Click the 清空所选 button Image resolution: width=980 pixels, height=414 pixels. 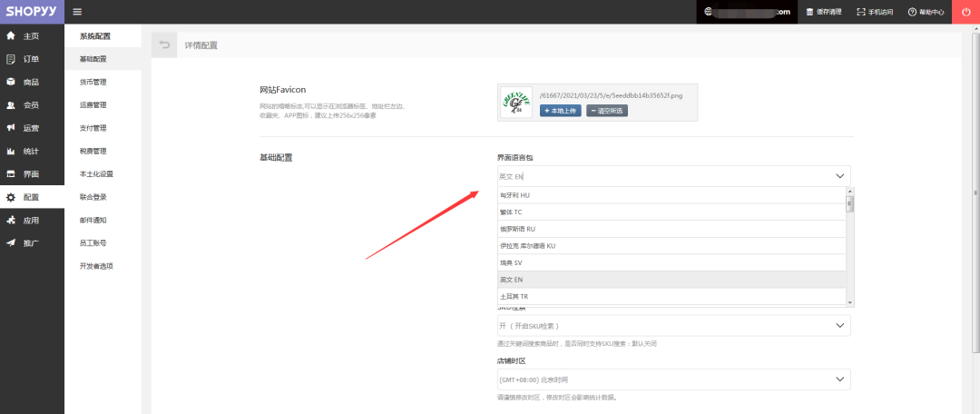607,111
